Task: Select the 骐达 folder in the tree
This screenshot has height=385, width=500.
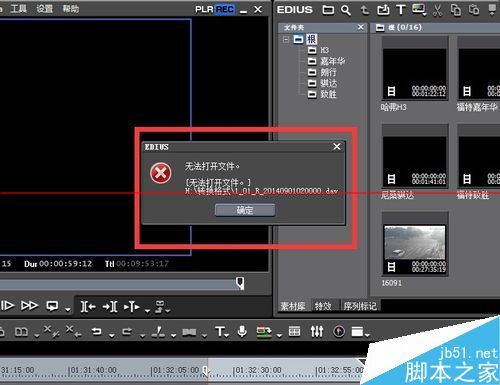Action: [x=328, y=83]
